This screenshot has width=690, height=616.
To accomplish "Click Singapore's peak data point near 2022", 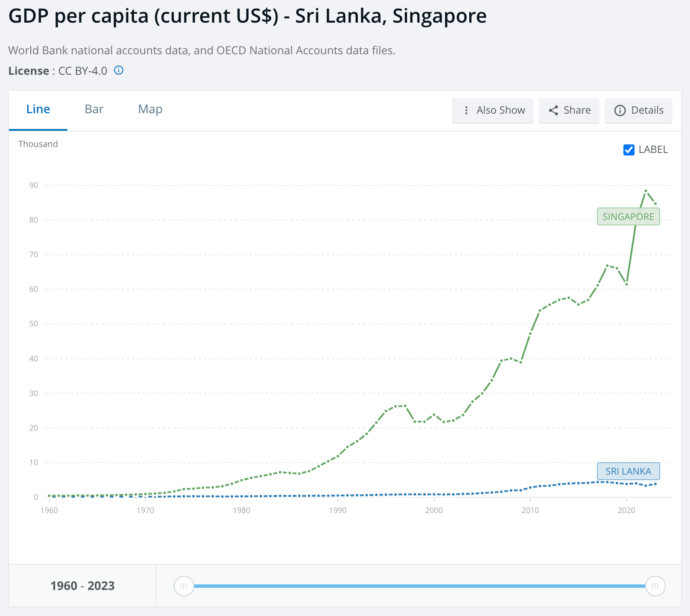I will (x=646, y=191).
